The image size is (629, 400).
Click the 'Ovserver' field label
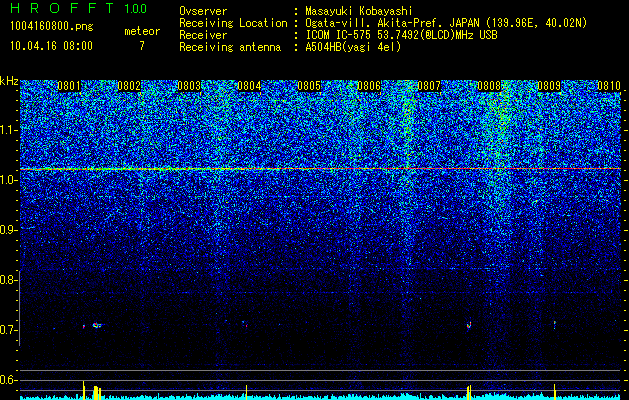(x=203, y=11)
